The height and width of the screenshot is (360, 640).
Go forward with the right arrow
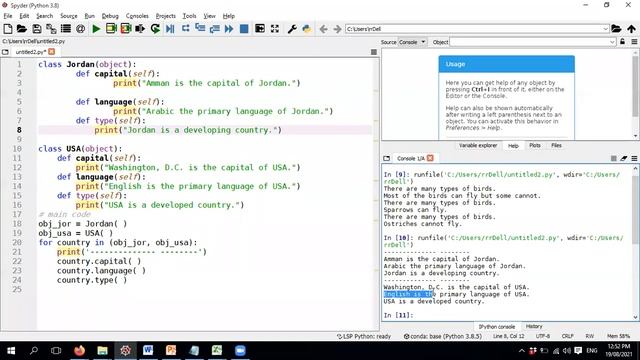pyautogui.click(x=337, y=29)
